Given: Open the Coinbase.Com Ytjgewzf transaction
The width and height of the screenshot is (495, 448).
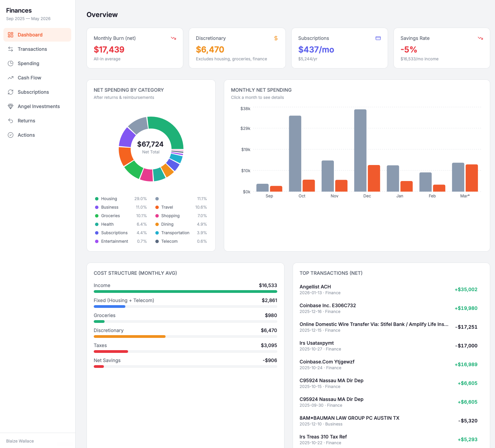Looking at the screenshot, I should pyautogui.click(x=388, y=364).
